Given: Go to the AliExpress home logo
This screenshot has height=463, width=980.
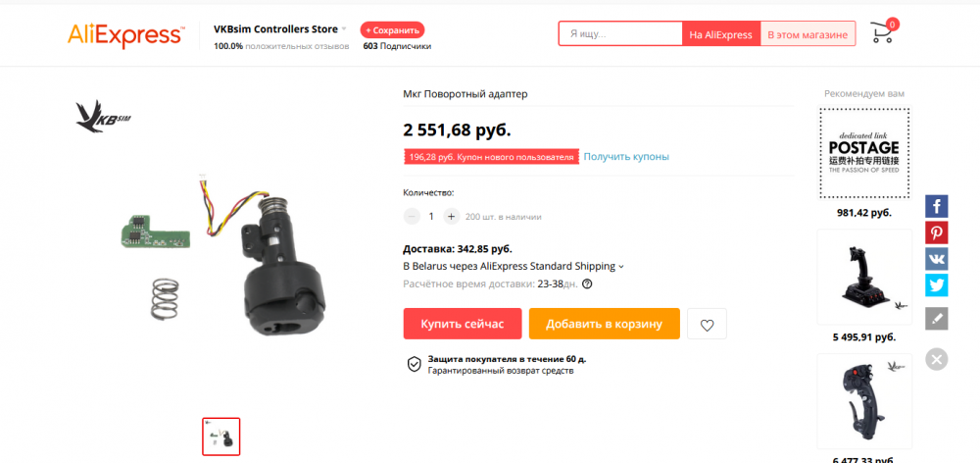Looking at the screenshot, I should pos(125,34).
